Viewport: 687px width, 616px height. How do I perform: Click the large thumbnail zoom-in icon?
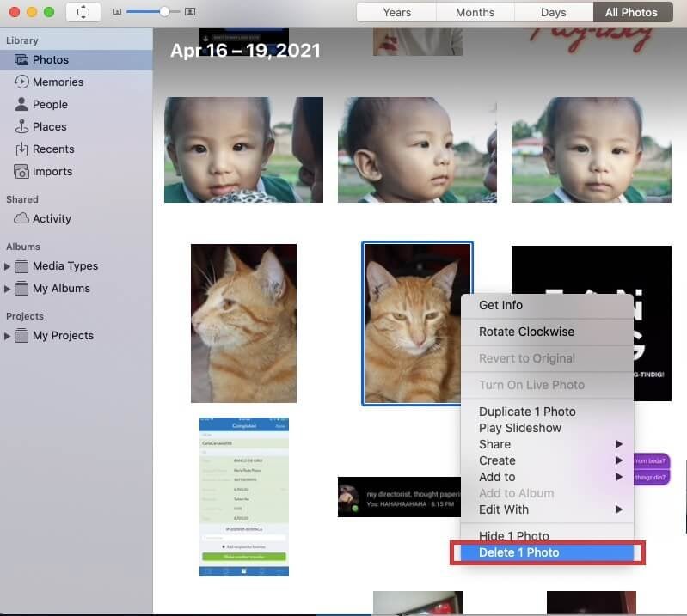pyautogui.click(x=190, y=12)
